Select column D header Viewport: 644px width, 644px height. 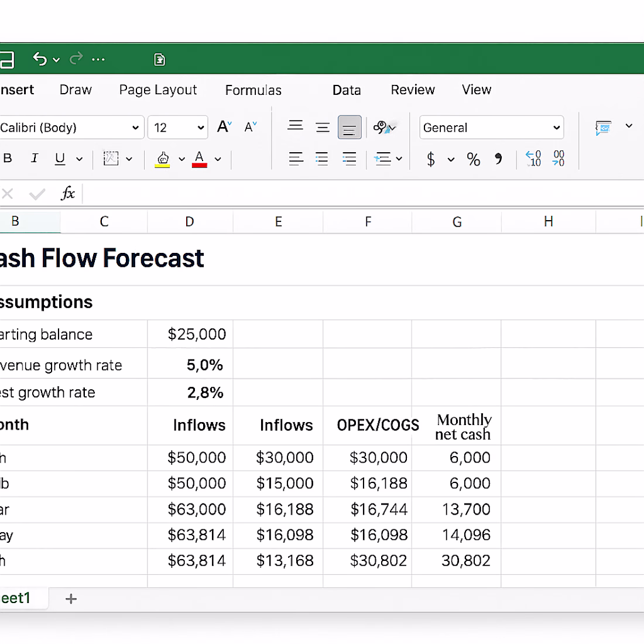[190, 222]
